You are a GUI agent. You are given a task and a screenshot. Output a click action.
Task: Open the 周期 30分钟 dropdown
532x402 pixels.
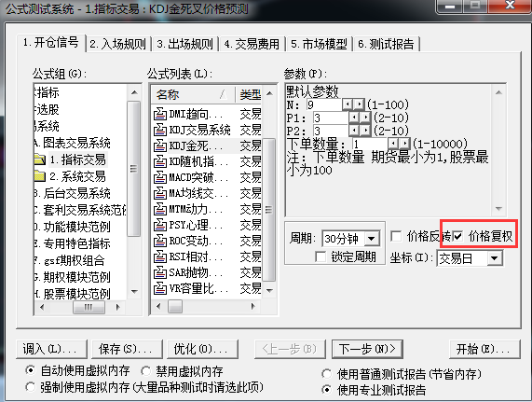pos(372,239)
